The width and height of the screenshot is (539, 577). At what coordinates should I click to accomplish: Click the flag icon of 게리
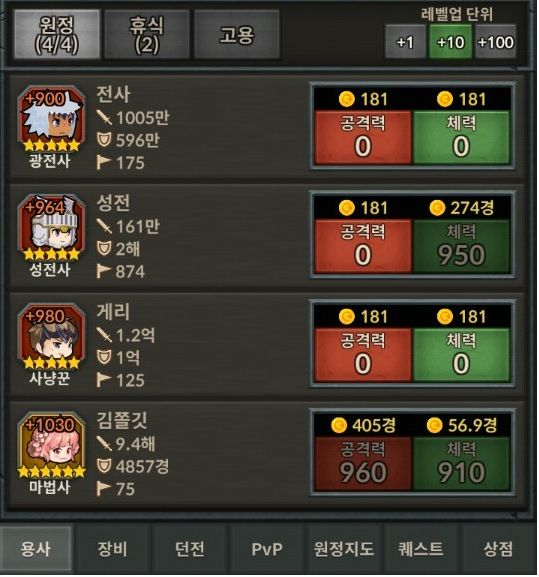[x=103, y=380]
